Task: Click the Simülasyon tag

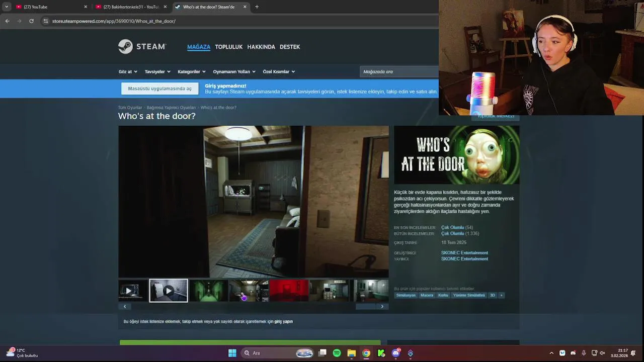Action: click(x=406, y=295)
